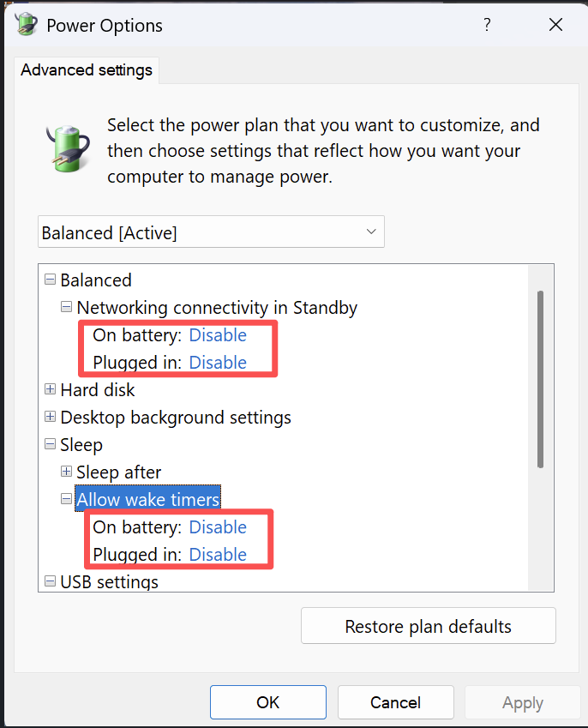Select the Advanced settings tab
588x728 pixels.
click(87, 70)
